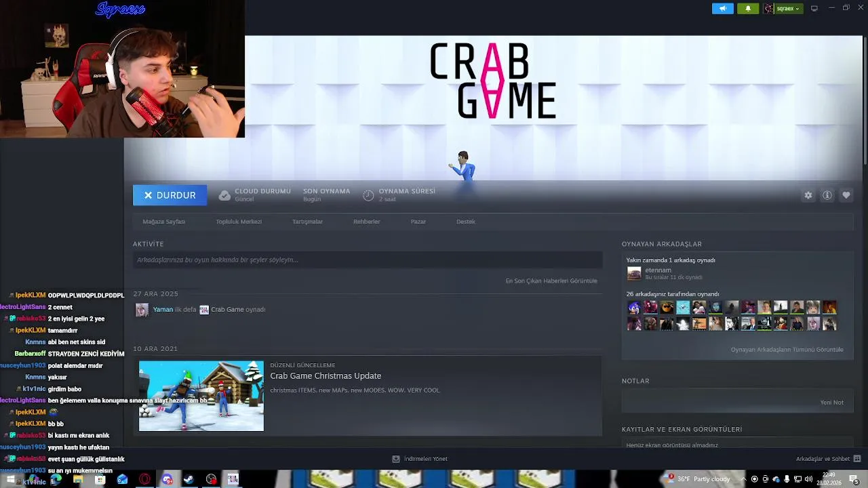
Task: Click '26 arkadaşınız tarafından oynandı' text
Action: 673,294
